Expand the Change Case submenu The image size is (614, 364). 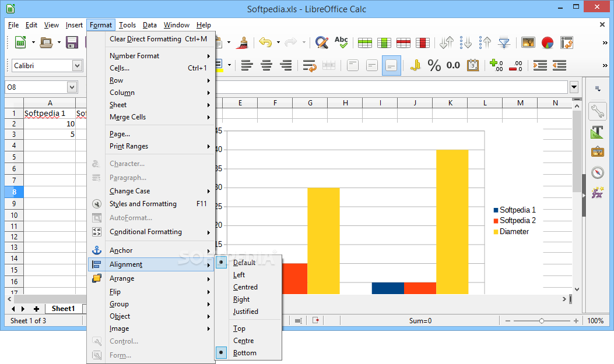point(160,191)
